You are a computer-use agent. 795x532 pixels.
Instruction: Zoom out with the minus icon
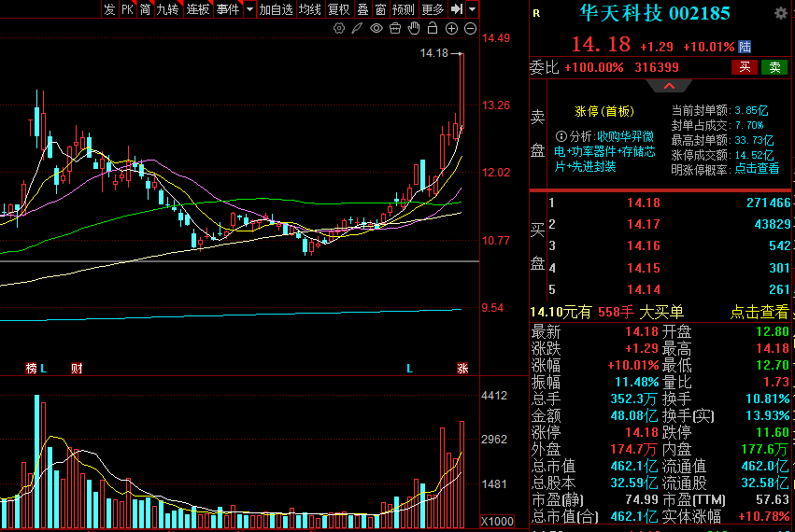(469, 29)
